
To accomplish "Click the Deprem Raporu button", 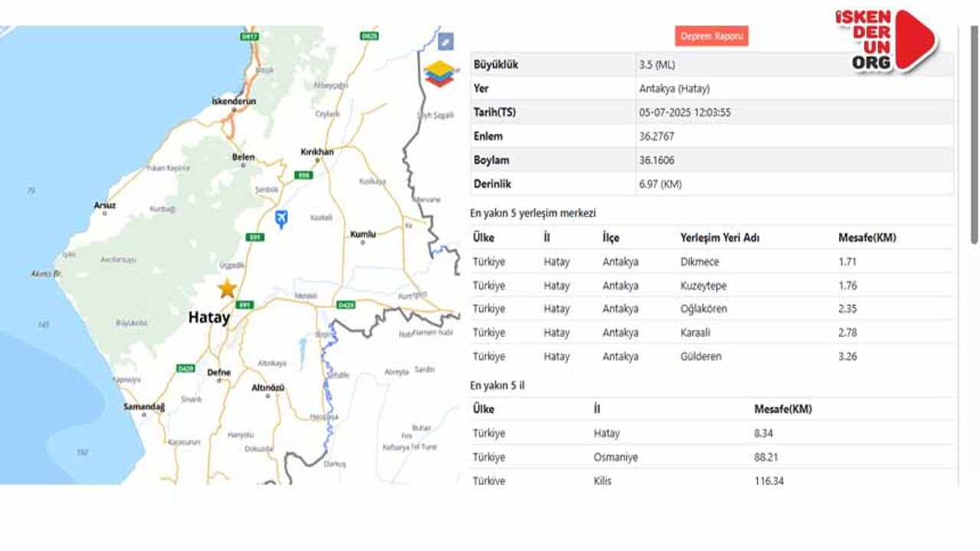I will (711, 36).
